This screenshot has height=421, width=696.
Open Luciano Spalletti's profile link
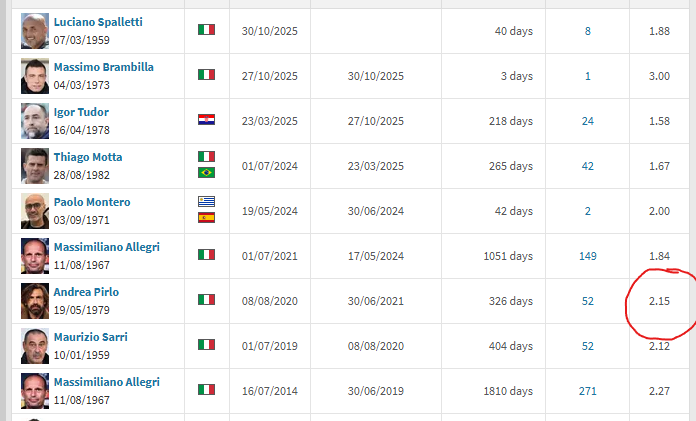click(x=96, y=22)
